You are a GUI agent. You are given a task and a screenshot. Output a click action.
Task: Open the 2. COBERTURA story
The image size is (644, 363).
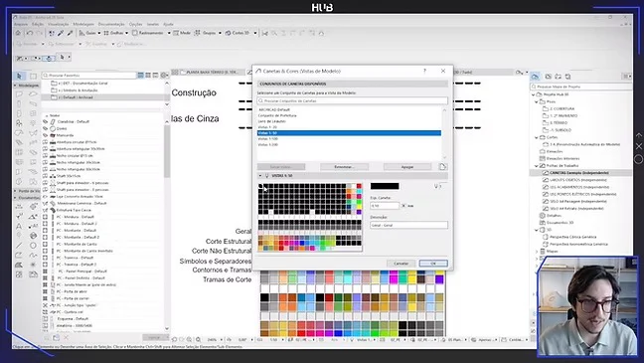click(562, 109)
